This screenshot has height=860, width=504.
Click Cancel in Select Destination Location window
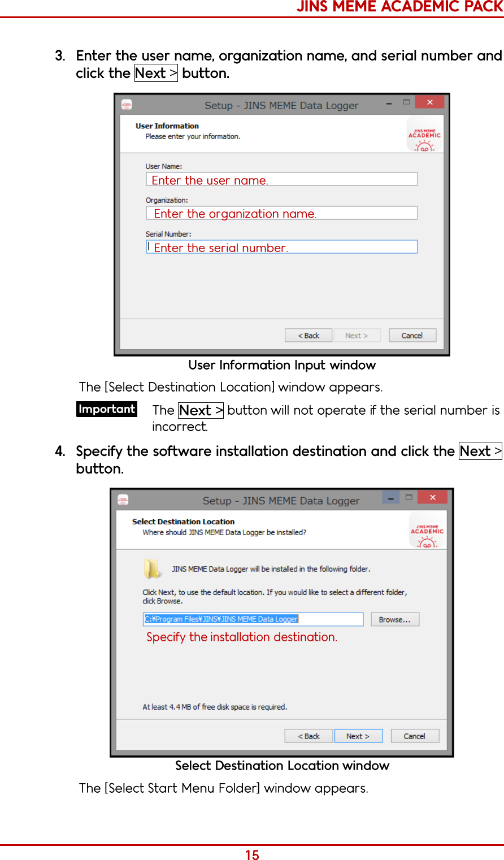414,736
